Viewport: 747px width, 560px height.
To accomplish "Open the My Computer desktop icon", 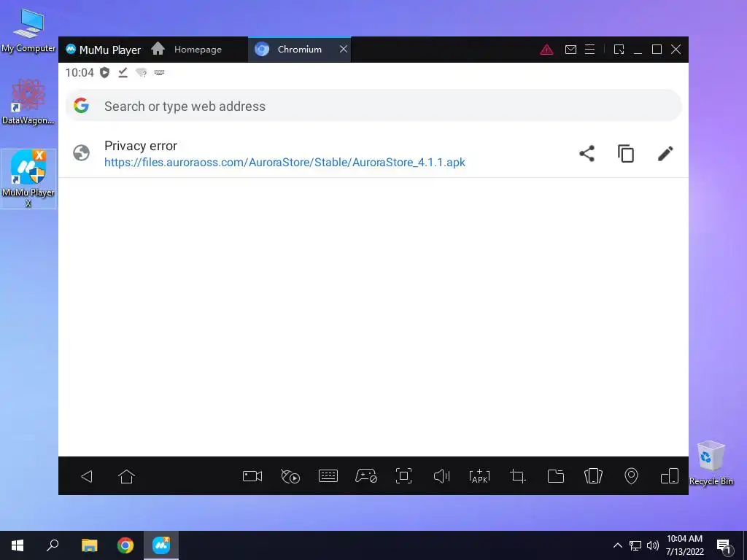I will pos(28,31).
